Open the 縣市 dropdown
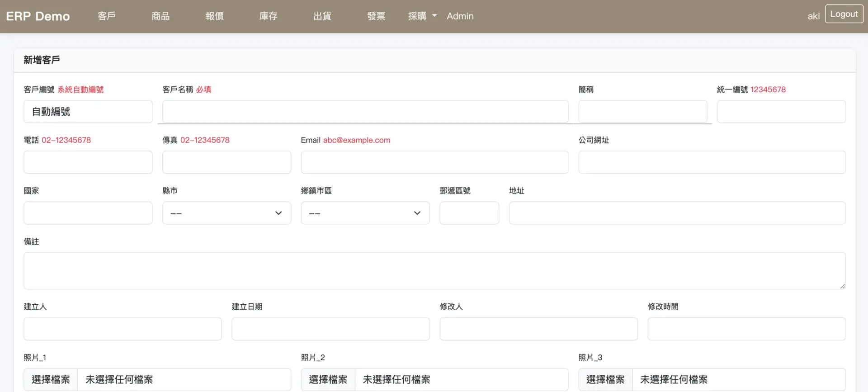Screen dimensions: 868x392 click(x=226, y=213)
